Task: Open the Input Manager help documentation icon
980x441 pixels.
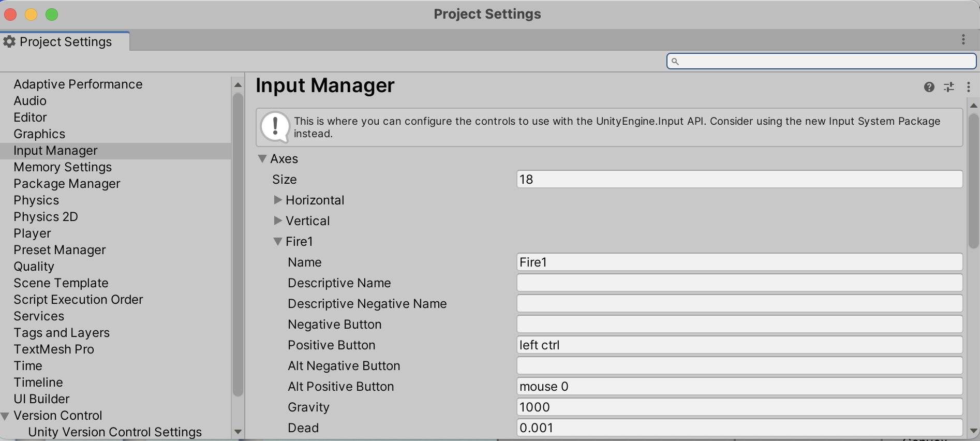Action: [x=929, y=87]
